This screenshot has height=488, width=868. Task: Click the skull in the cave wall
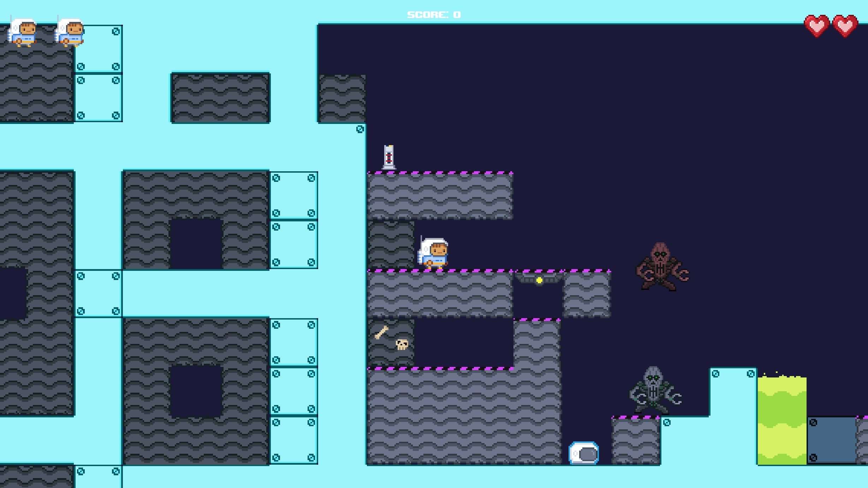pos(402,344)
